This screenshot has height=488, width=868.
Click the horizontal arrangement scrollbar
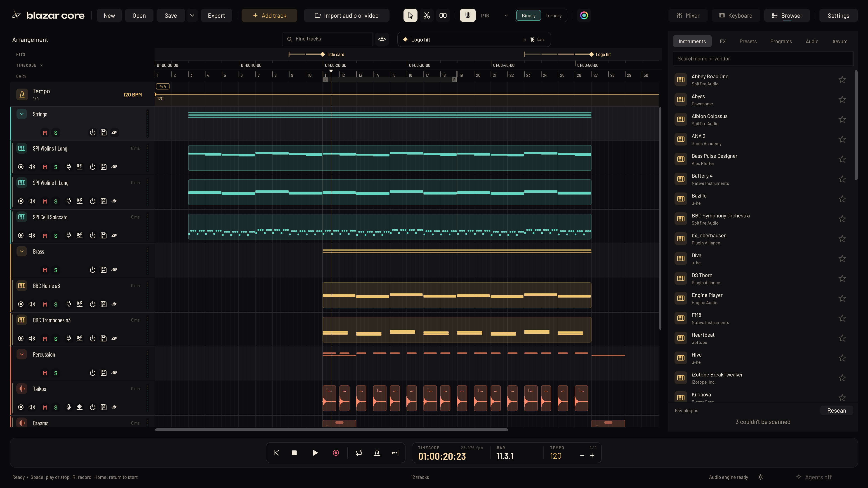coord(331,430)
